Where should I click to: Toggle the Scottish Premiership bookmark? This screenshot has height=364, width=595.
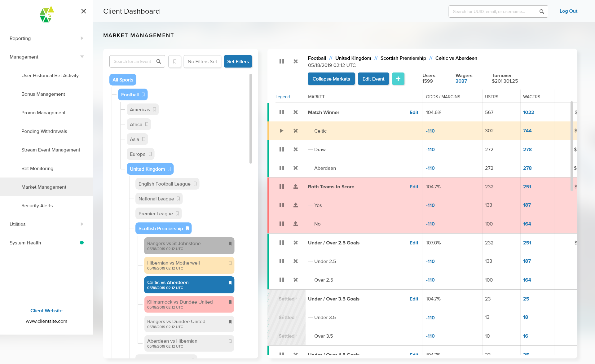click(x=187, y=228)
